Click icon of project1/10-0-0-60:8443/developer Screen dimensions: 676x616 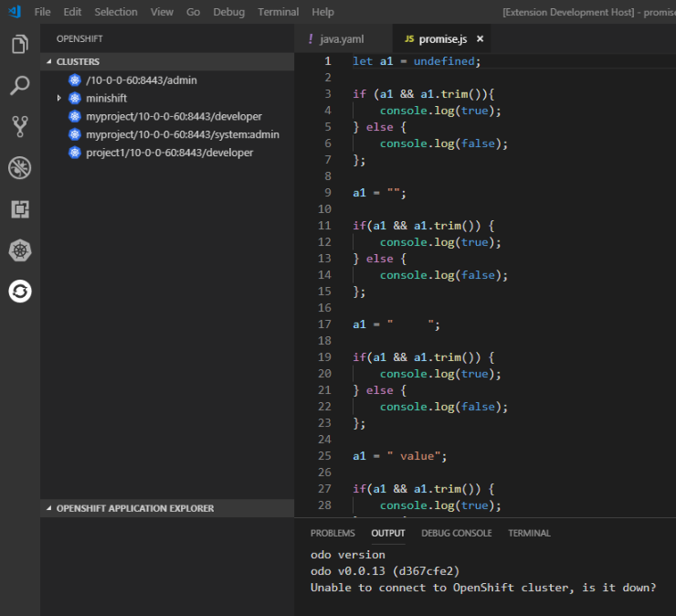click(75, 153)
